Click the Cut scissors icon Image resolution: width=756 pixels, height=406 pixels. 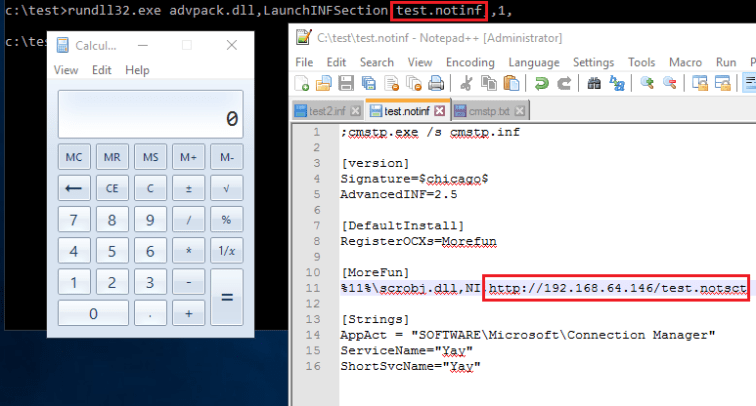466,84
